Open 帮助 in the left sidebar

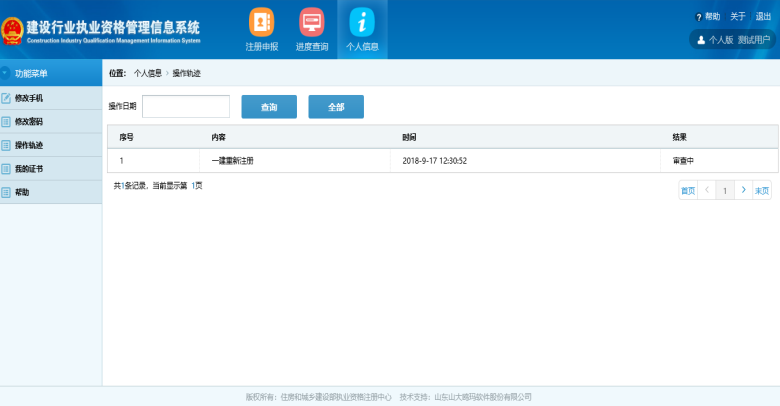22,192
